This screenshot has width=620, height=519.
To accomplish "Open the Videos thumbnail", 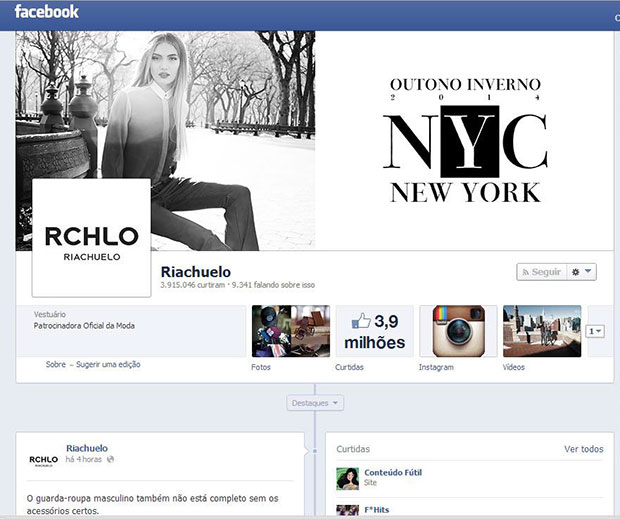I will click(542, 331).
